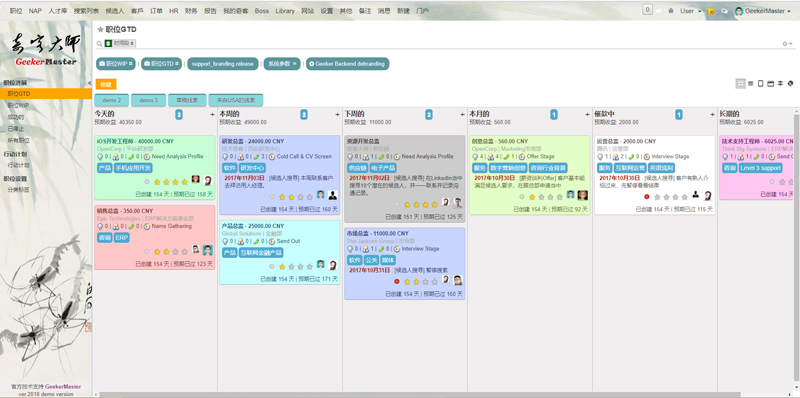
Task: Click the GeekerMaster link in footer
Action: tap(63, 387)
